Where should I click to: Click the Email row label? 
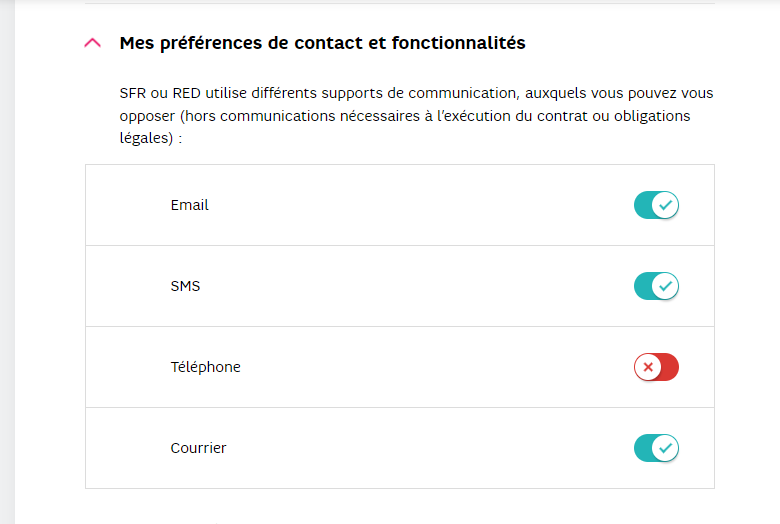point(189,205)
